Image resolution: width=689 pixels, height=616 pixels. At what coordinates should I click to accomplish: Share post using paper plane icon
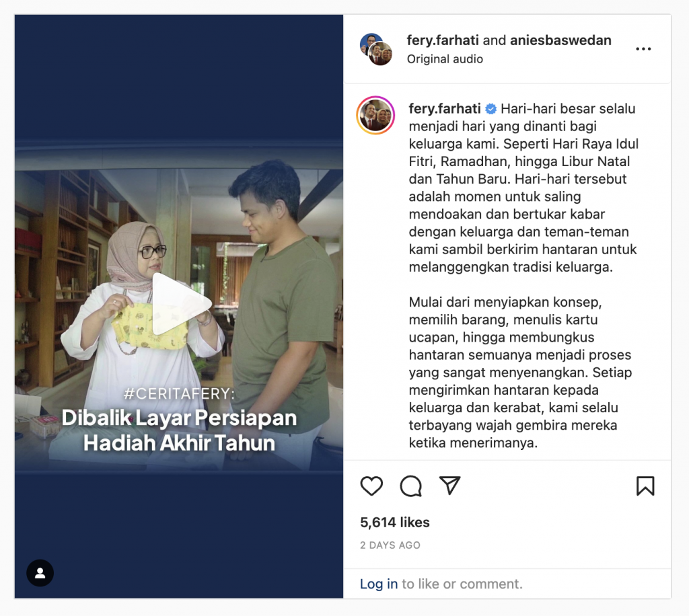[450, 486]
